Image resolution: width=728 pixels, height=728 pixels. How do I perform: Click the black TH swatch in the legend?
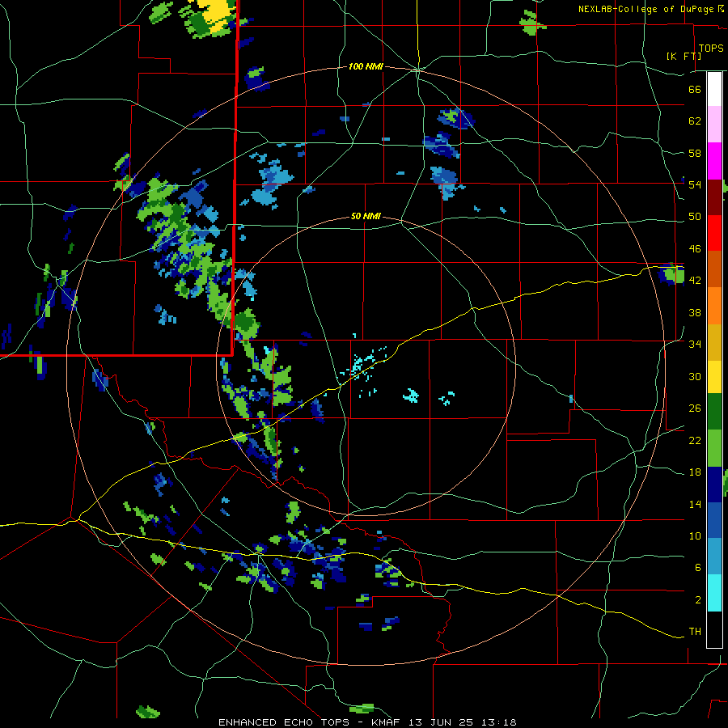pos(714,629)
